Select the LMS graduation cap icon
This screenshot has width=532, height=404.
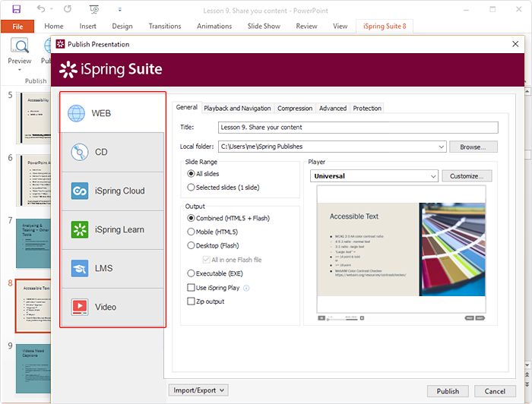(x=80, y=268)
